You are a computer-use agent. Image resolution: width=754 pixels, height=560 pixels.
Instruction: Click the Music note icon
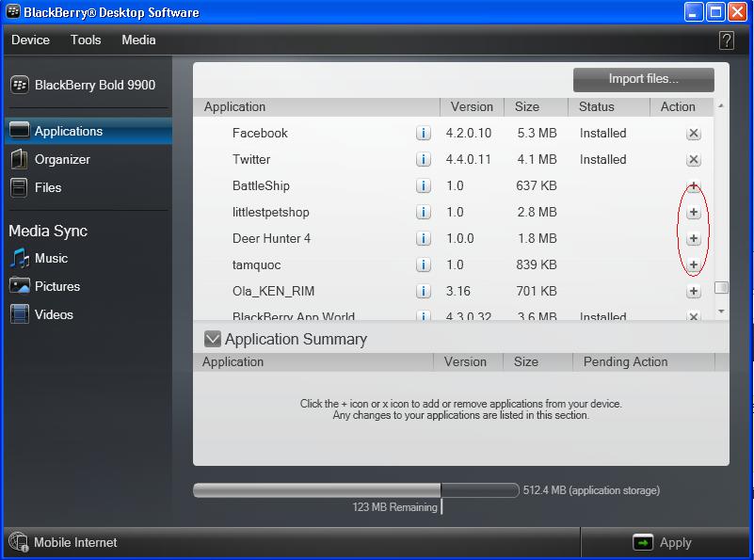click(x=19, y=258)
